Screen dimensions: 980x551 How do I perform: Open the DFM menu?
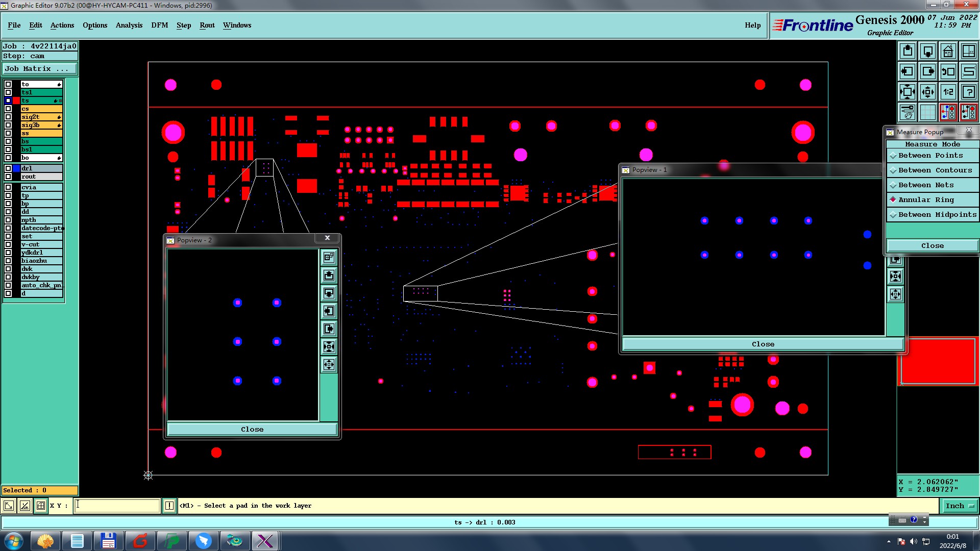[159, 26]
